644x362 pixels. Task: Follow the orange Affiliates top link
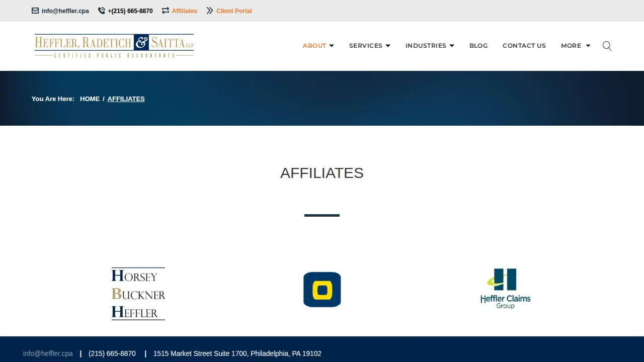(x=185, y=11)
